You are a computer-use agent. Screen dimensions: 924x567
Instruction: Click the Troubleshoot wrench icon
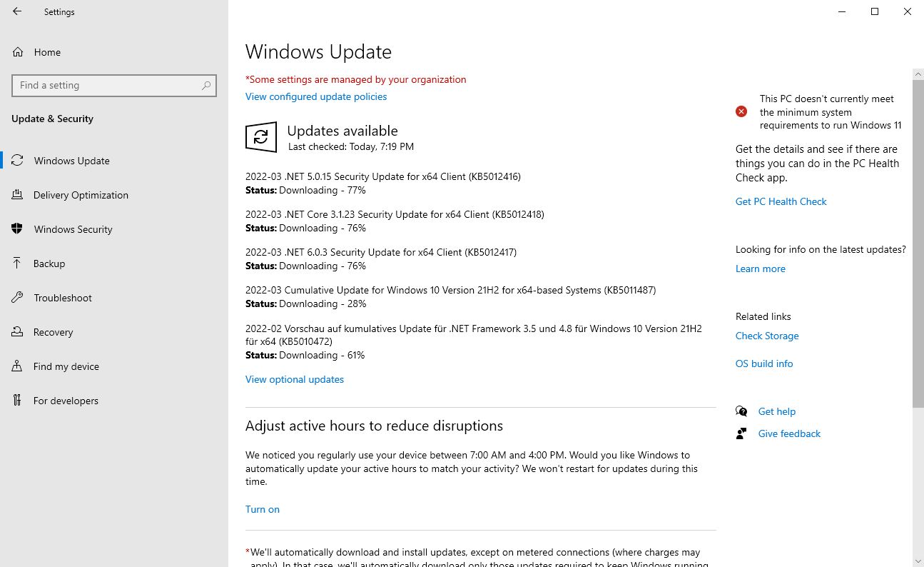pyautogui.click(x=17, y=298)
